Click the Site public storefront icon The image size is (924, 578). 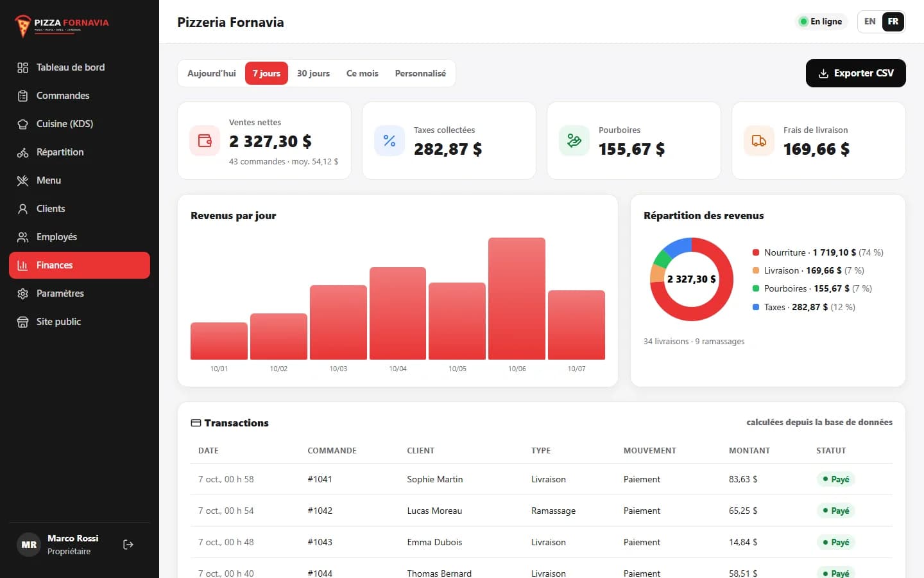pos(22,322)
